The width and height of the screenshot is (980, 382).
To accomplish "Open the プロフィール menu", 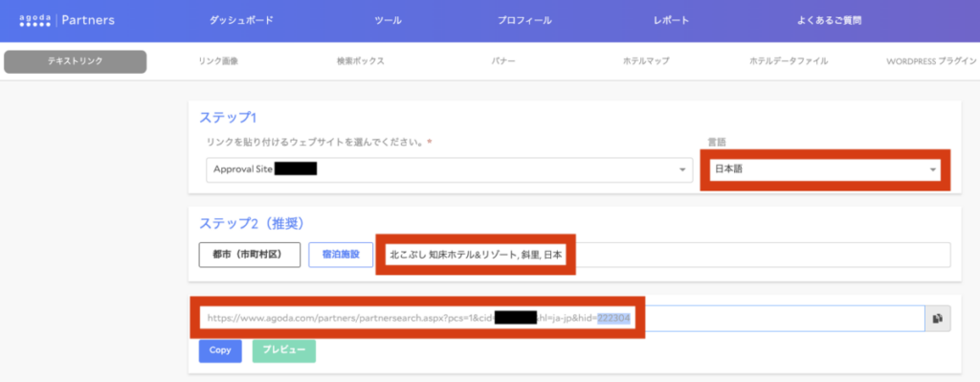I will [x=524, y=21].
